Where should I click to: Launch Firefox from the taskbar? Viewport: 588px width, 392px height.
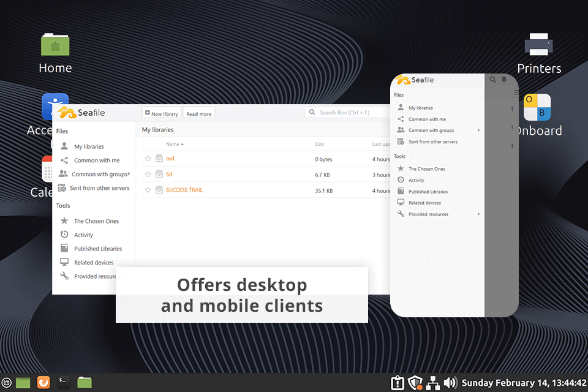coord(43,382)
